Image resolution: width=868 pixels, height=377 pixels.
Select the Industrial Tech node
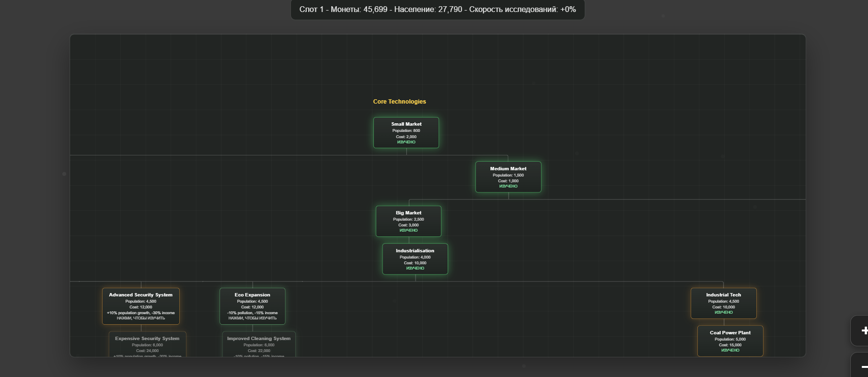(724, 303)
